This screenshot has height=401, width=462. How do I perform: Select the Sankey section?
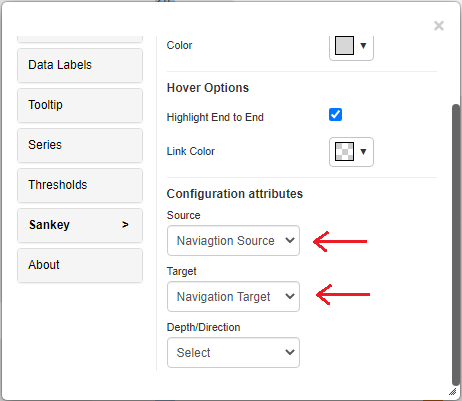tap(80, 225)
